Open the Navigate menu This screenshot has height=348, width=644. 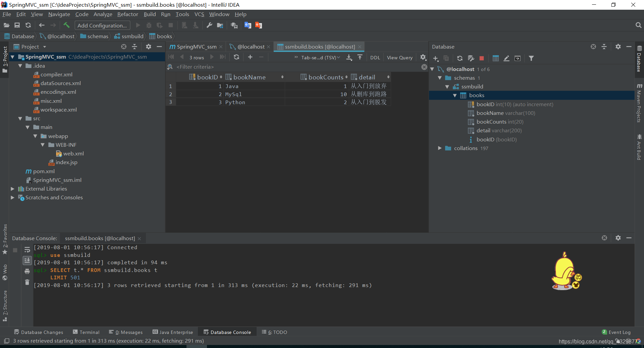[x=59, y=14]
